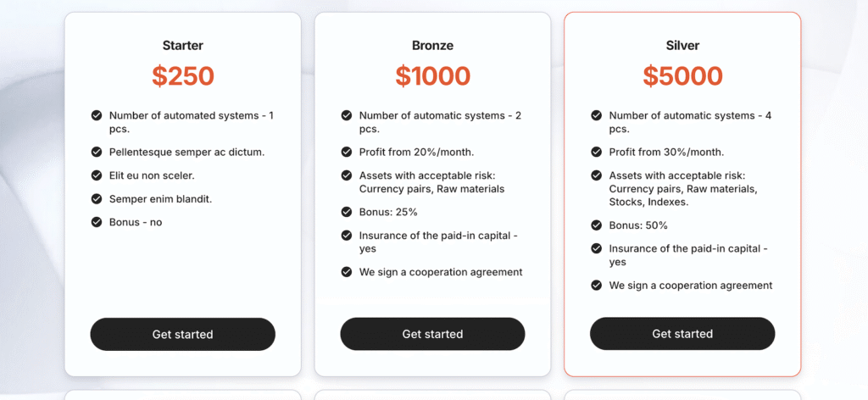The image size is (868, 400).
Task: Click check icon next to 'Bonus: 25%'
Action: 347,212
